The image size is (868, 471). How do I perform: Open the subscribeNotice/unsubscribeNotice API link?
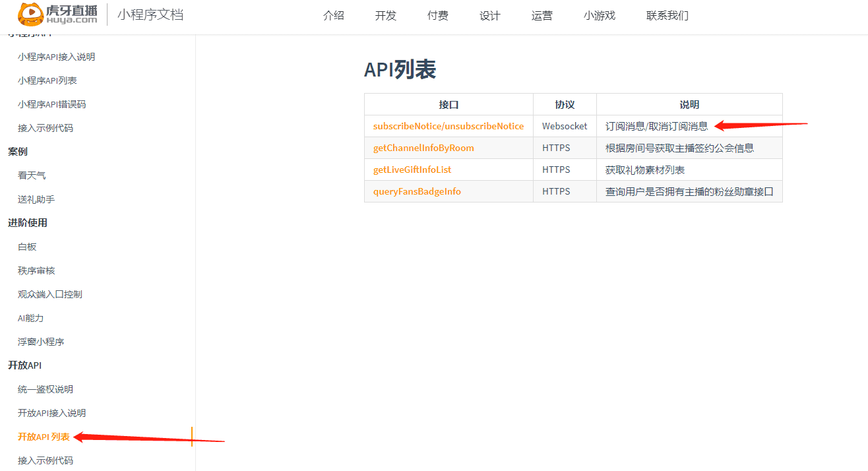click(x=449, y=126)
